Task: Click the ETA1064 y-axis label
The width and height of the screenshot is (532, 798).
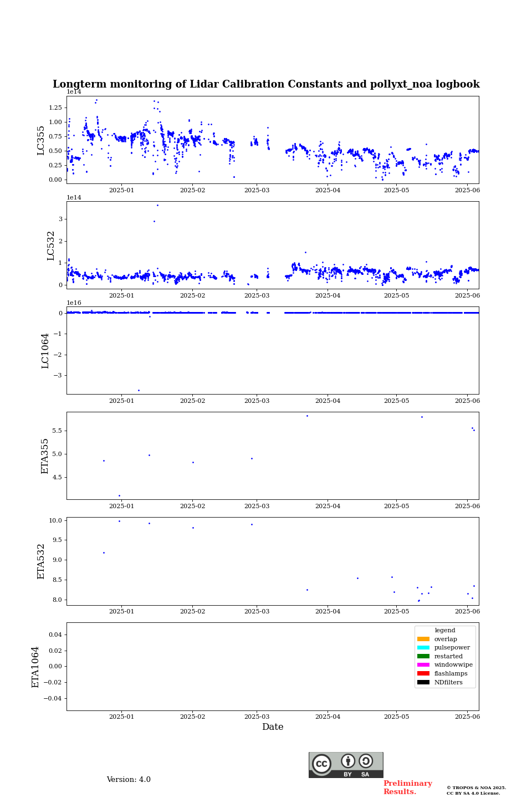Action: (35, 667)
